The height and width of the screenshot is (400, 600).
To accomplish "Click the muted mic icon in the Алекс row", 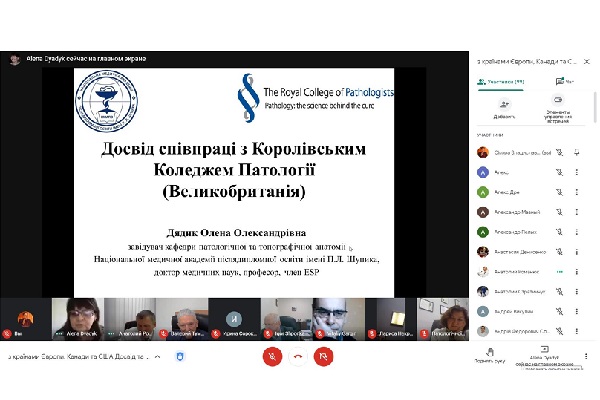I will pyautogui.click(x=559, y=173).
